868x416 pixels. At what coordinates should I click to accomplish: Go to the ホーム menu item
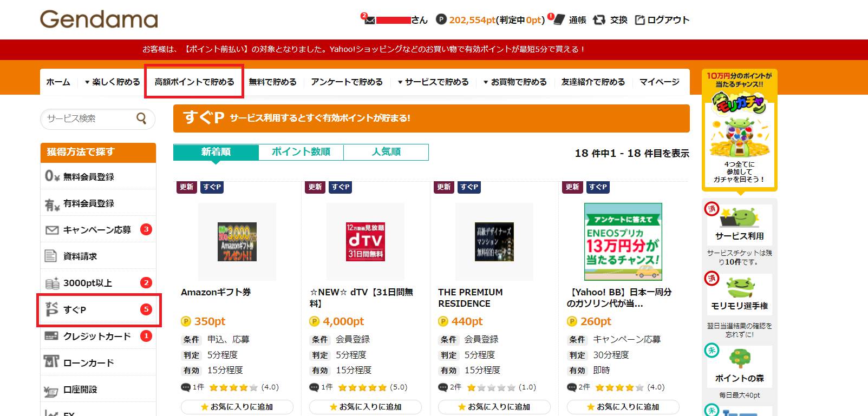tap(58, 82)
